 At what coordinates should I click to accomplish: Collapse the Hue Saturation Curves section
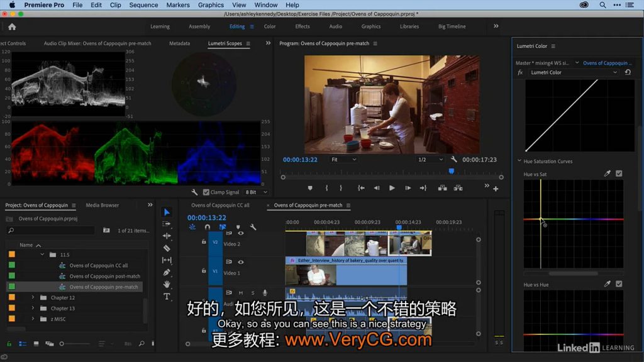tap(519, 161)
